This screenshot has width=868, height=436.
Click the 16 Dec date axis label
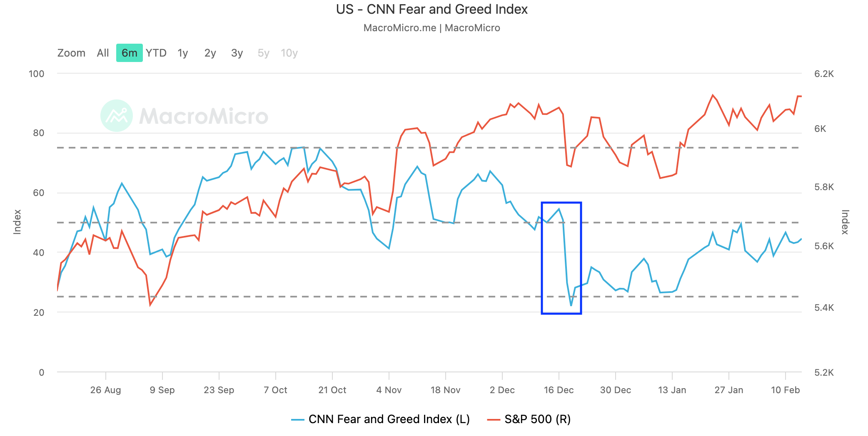tap(559, 390)
